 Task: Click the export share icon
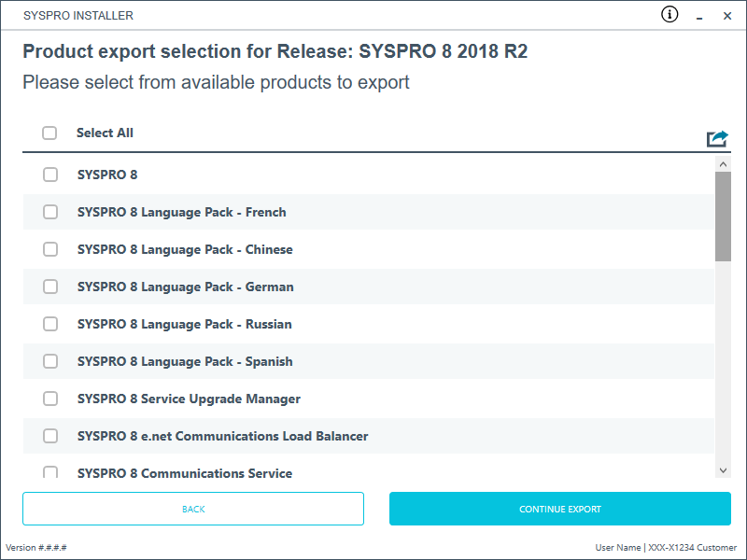716,138
